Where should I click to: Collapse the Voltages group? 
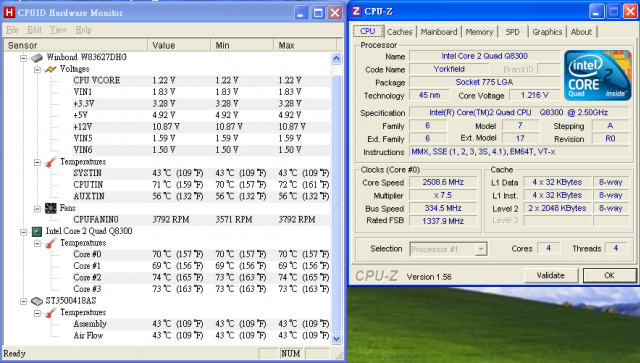[x=37, y=69]
